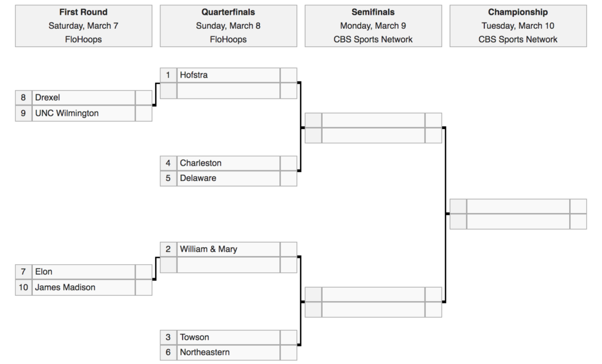
Task: Click the Semifinals header box
Action: pyautogui.click(x=373, y=26)
